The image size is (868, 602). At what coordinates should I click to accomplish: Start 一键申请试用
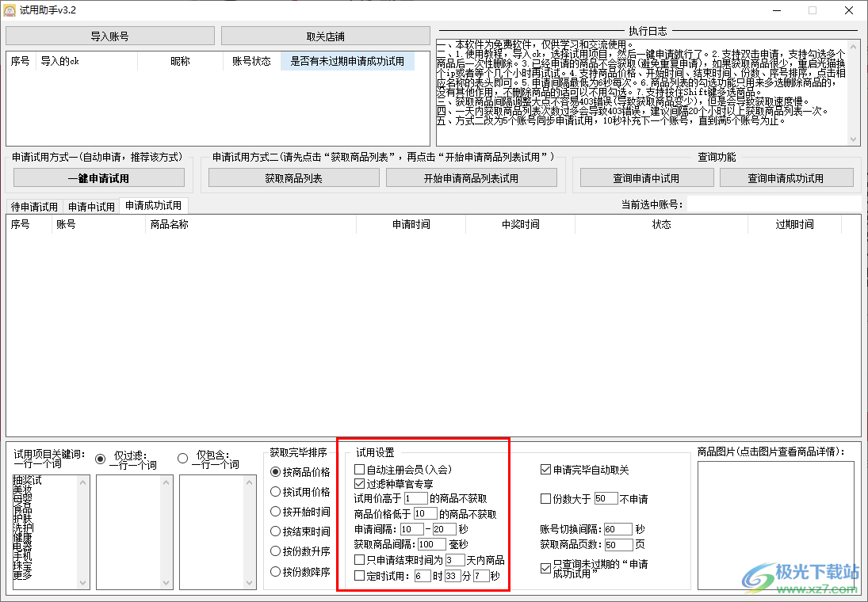(x=99, y=178)
